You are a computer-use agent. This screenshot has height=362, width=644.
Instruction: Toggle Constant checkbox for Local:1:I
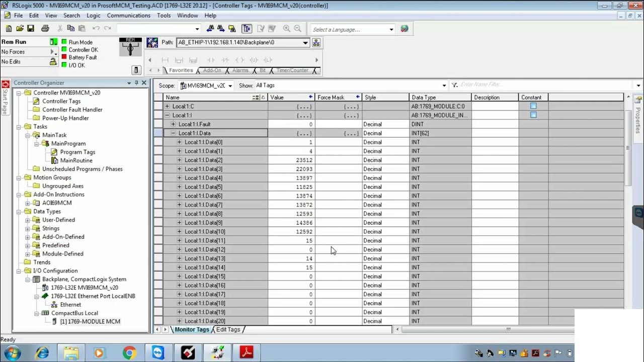533,115
